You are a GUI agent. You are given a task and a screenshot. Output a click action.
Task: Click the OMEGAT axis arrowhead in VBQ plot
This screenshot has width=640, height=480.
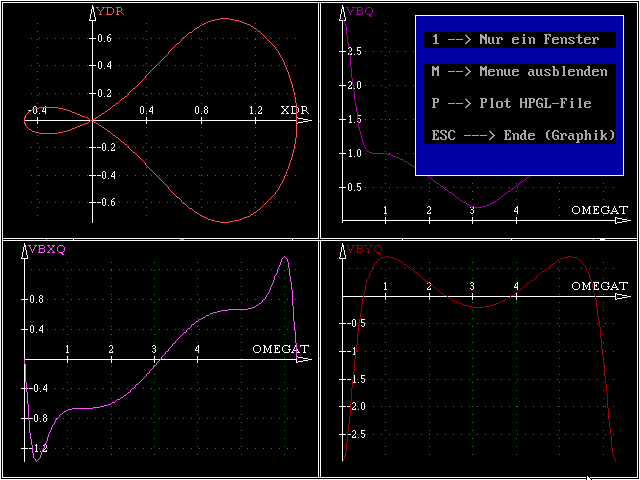623,221
